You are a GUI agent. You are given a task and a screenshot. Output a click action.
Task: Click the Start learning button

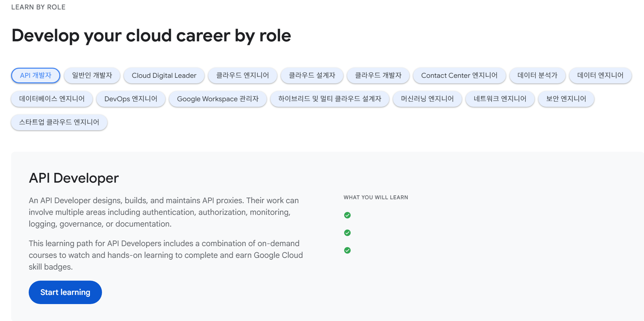click(x=65, y=292)
